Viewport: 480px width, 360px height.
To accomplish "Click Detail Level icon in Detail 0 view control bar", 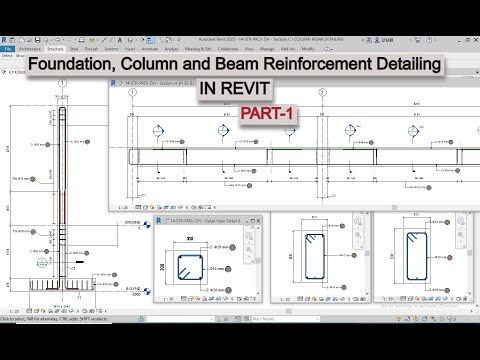I will point(183,299).
